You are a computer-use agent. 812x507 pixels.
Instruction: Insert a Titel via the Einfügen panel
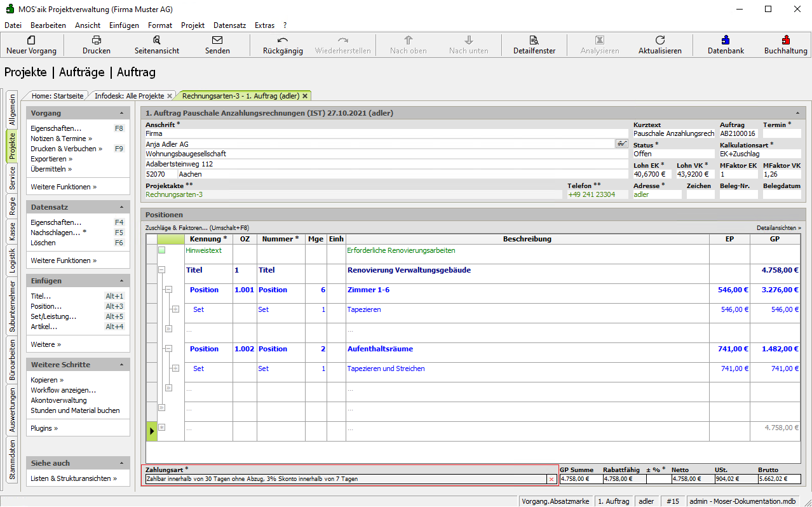coord(41,296)
